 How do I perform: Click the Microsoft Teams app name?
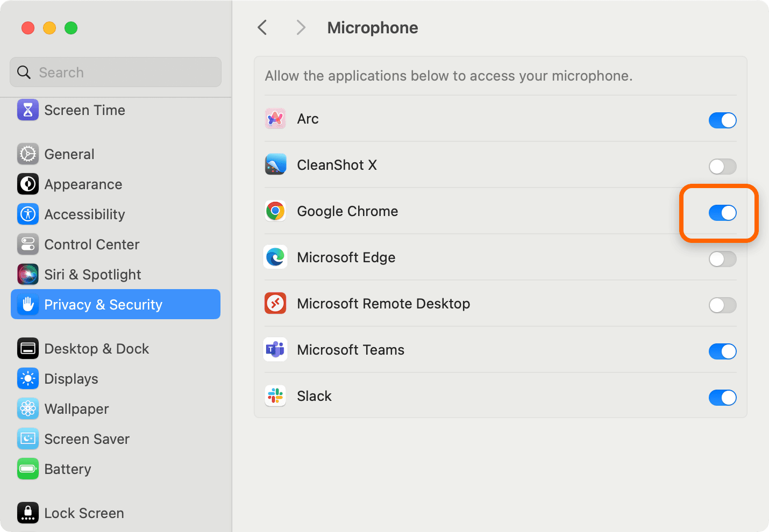(x=351, y=350)
